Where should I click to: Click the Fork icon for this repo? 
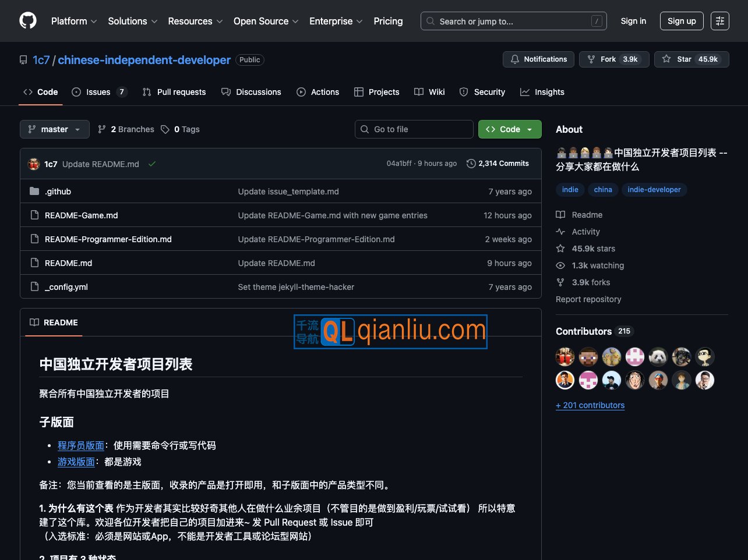point(591,59)
